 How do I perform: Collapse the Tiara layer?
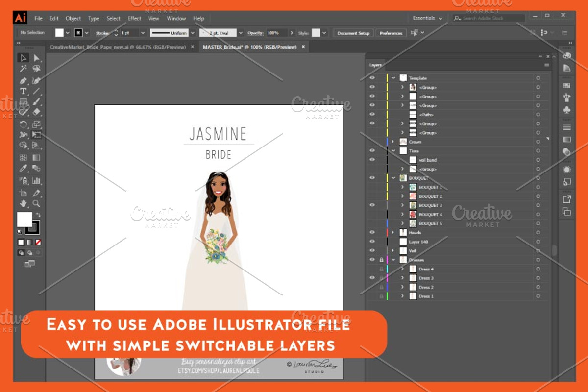(x=393, y=150)
